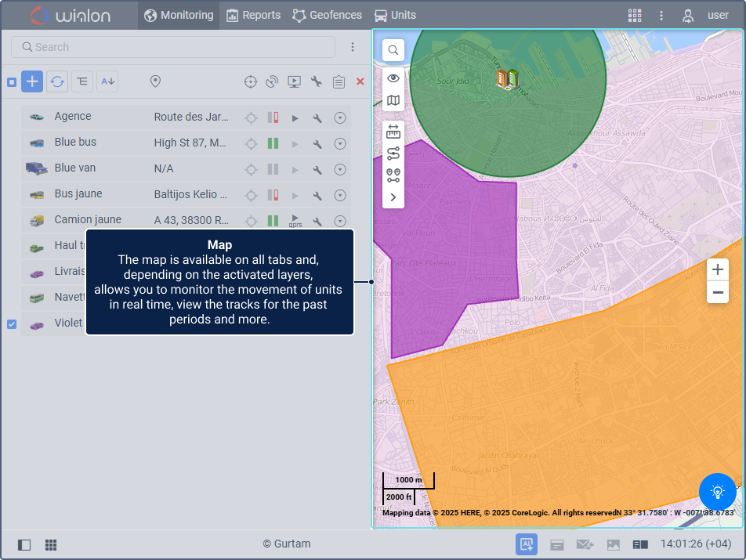Viewport: 746px width, 560px height.
Task: Track Bus jaune on map
Action: pyautogui.click(x=252, y=195)
